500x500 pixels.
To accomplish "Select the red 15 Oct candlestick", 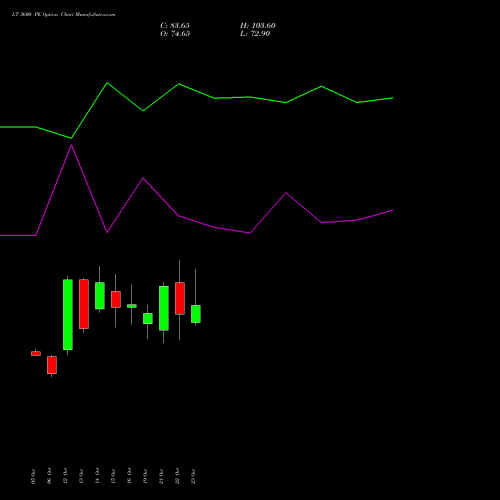I will (116, 299).
